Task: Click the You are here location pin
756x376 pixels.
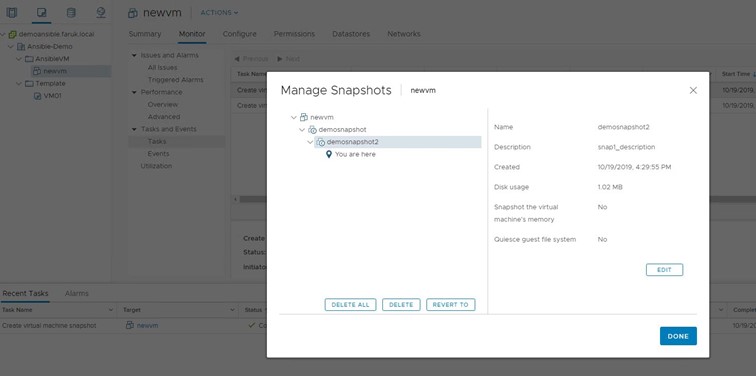Action: [329, 154]
